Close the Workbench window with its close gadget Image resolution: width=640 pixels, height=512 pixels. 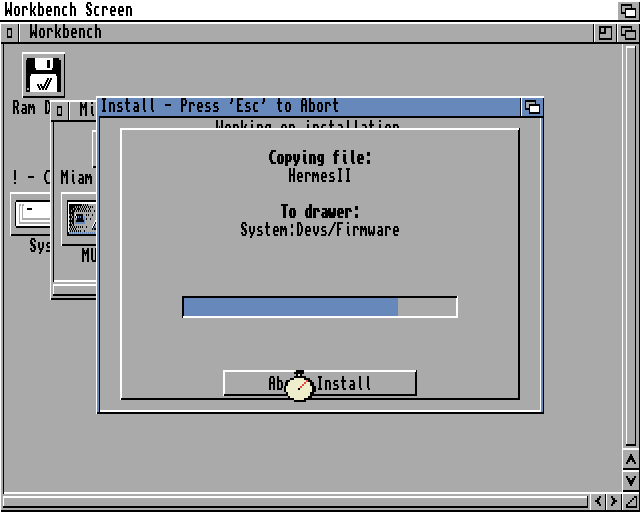10,33
